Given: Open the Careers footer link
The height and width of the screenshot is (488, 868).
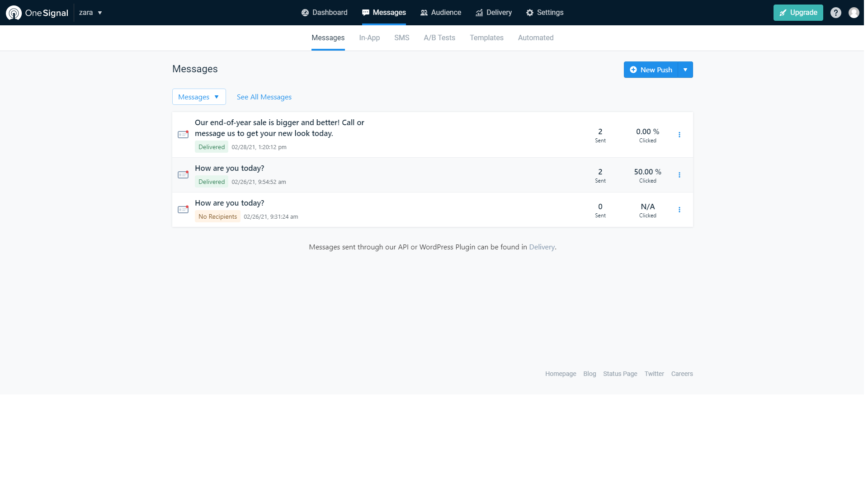Looking at the screenshot, I should 682,374.
